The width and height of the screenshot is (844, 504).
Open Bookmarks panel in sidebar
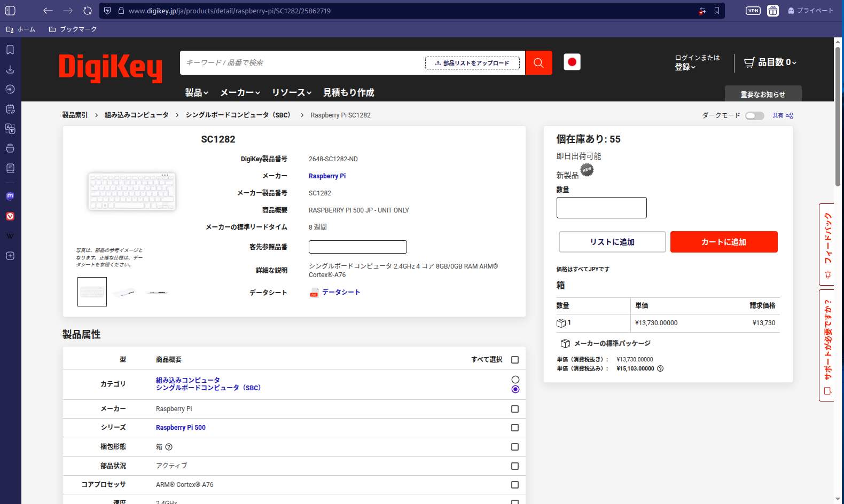click(10, 50)
